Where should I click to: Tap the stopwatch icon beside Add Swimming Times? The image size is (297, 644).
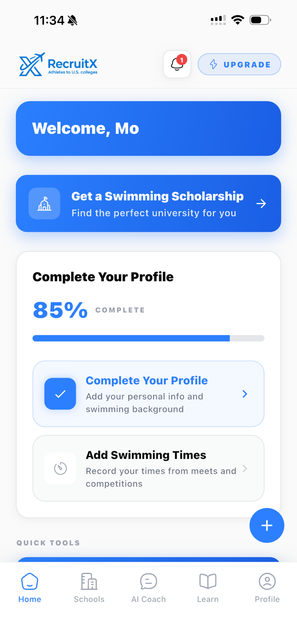click(60, 468)
